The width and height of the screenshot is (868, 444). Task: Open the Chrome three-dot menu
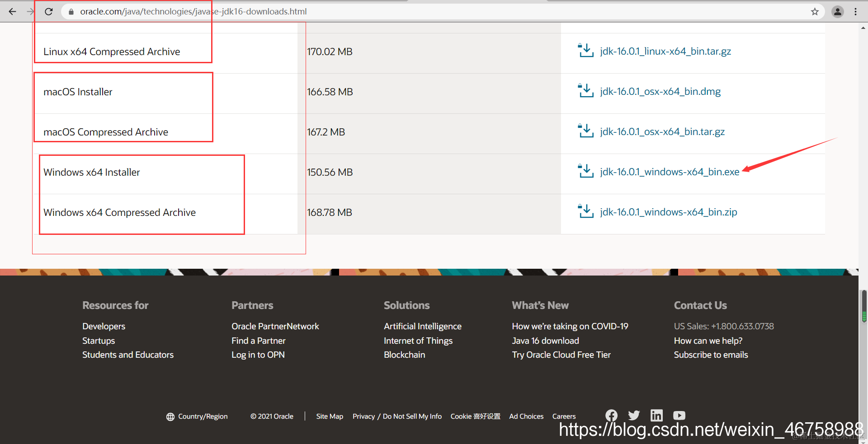pyautogui.click(x=855, y=12)
